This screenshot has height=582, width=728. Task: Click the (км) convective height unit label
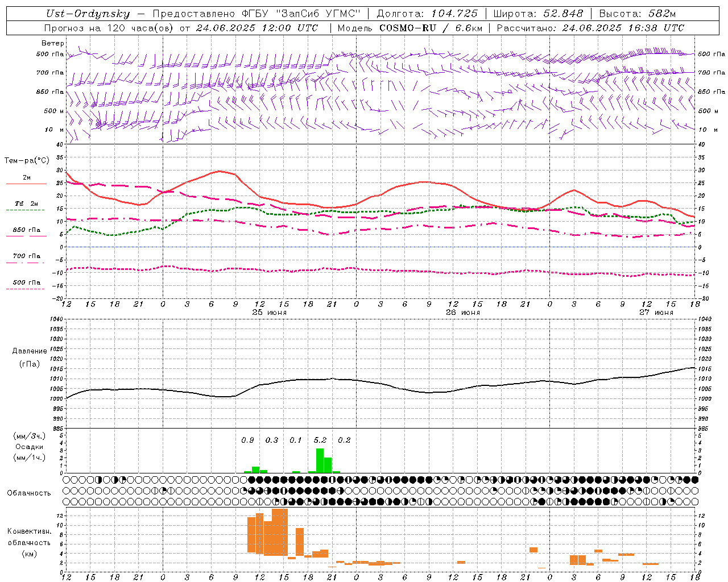pyautogui.click(x=29, y=554)
